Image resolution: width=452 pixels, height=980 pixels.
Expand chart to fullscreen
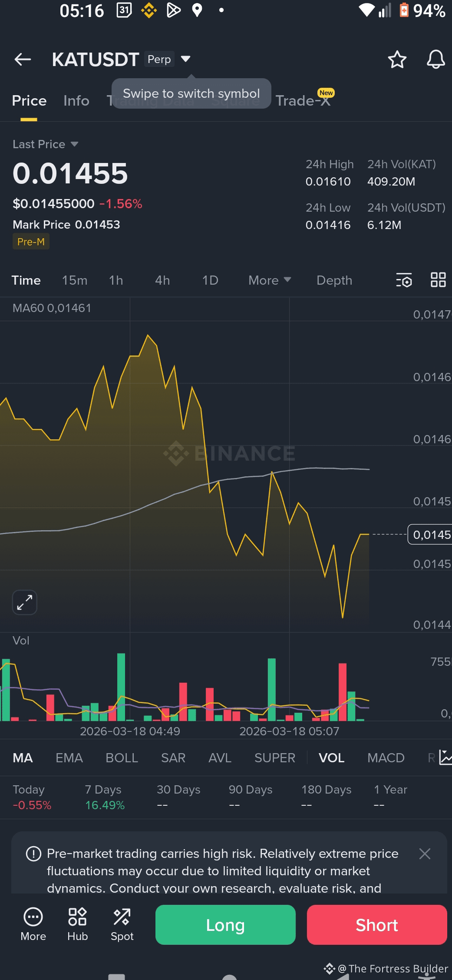(x=25, y=602)
